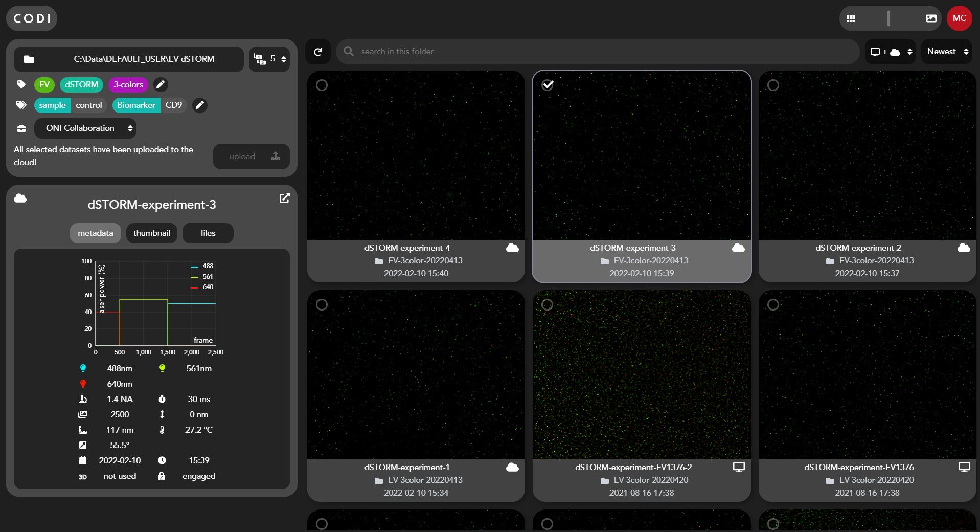Click the temperature thermometer icon
980x532 pixels.
(162, 430)
